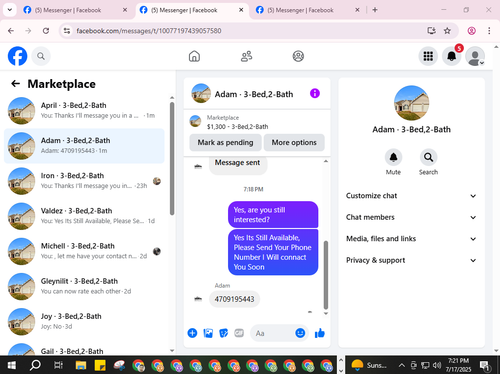The width and height of the screenshot is (500, 374).
Task: Open the Chrome profile icon
Action: (471, 31)
